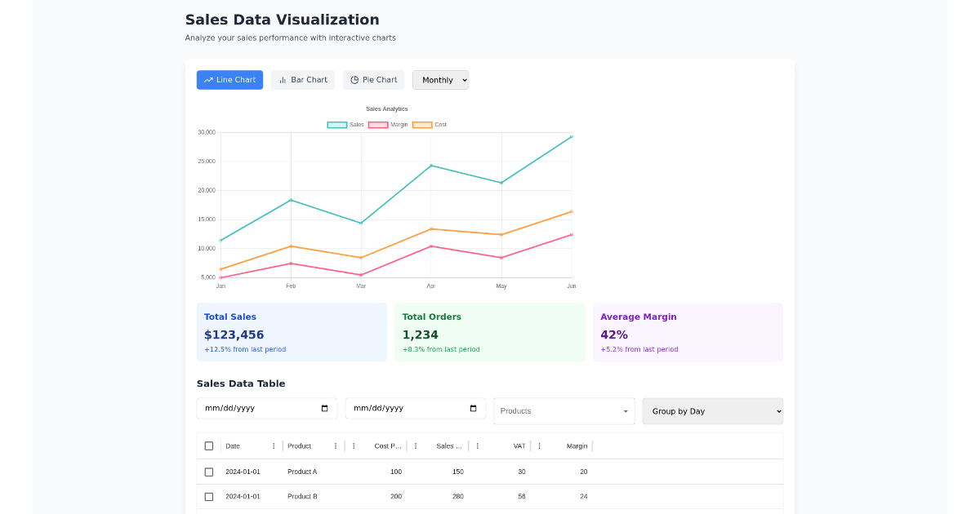Open the kebab menu on the Product column
The height and width of the screenshot is (514, 980).
click(335, 445)
